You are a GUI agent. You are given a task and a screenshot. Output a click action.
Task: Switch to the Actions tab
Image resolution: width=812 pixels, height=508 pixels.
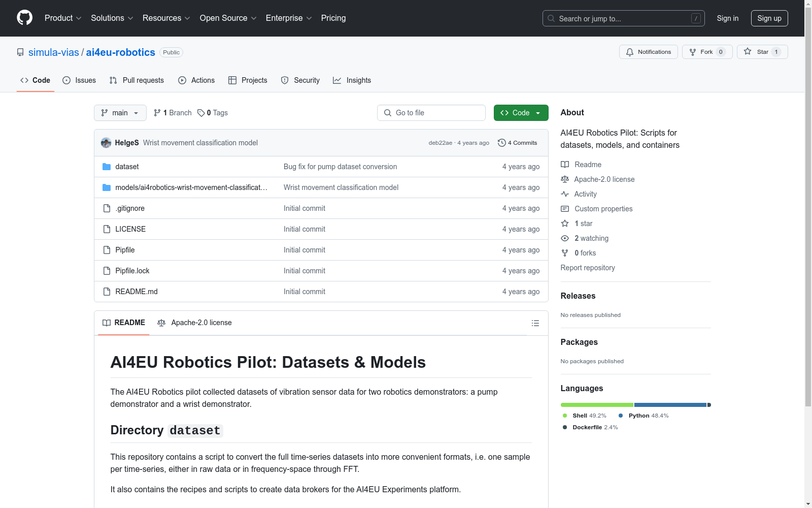[x=196, y=80]
